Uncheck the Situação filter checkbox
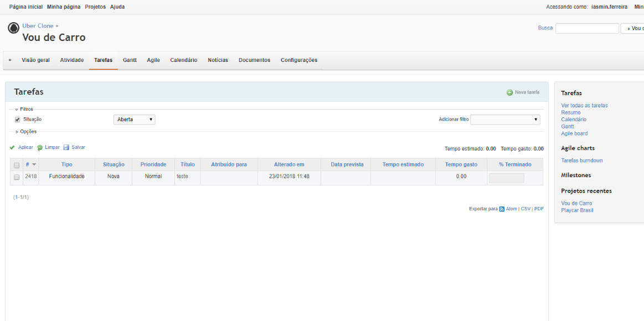Screen dimensions: 644x321 tap(17, 119)
